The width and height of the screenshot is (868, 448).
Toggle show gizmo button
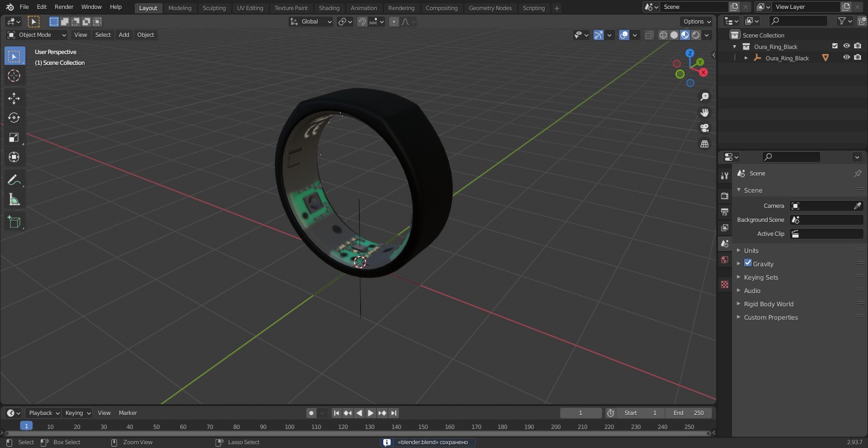click(x=599, y=35)
